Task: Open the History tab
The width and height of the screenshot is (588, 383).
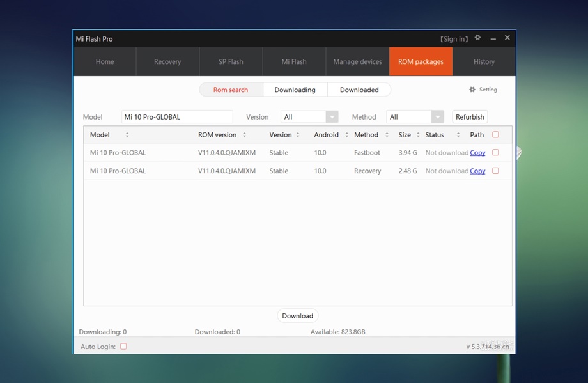Action: (484, 61)
